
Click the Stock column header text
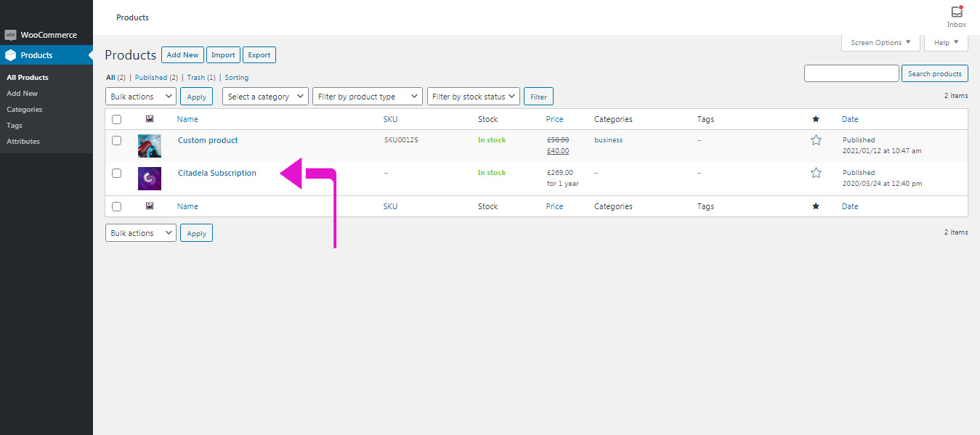(488, 119)
